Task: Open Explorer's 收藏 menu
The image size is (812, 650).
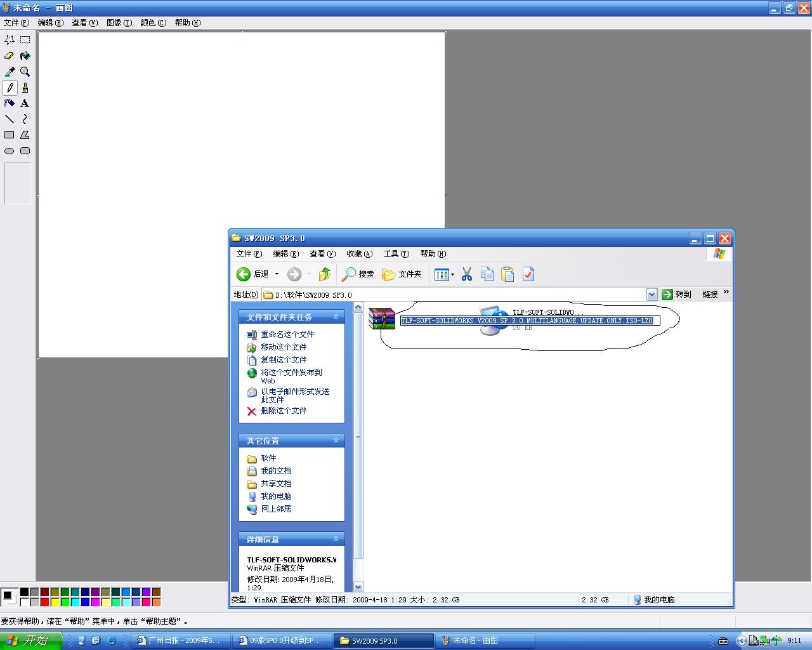Action: [x=359, y=254]
